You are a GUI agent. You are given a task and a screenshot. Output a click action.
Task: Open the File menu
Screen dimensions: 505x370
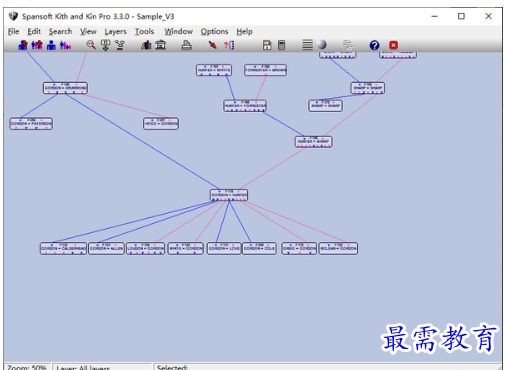click(x=13, y=31)
